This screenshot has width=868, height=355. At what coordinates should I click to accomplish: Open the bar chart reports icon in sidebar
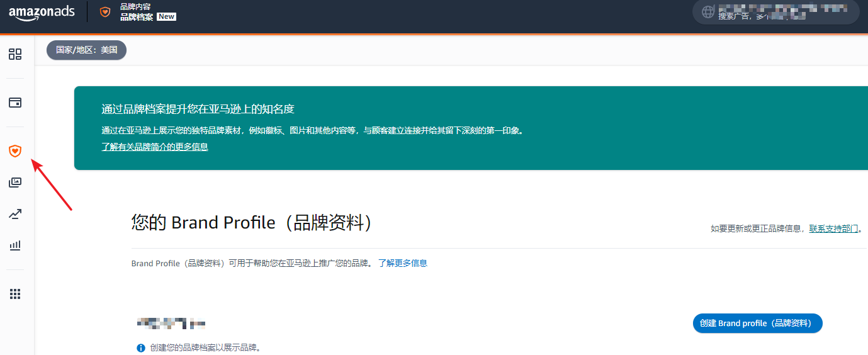click(x=15, y=245)
